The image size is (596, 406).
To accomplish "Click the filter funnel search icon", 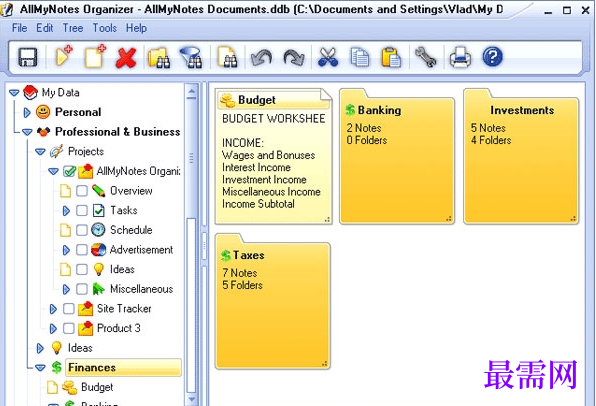I will click(191, 58).
